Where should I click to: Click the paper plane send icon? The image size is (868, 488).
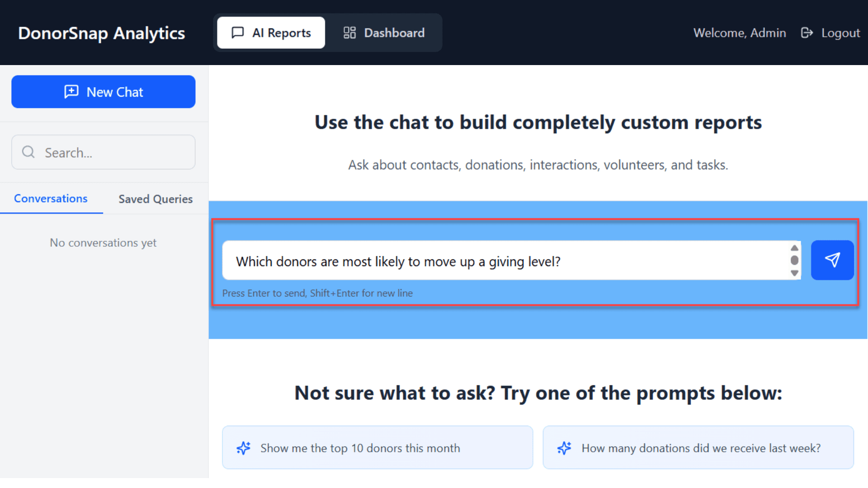[832, 260]
